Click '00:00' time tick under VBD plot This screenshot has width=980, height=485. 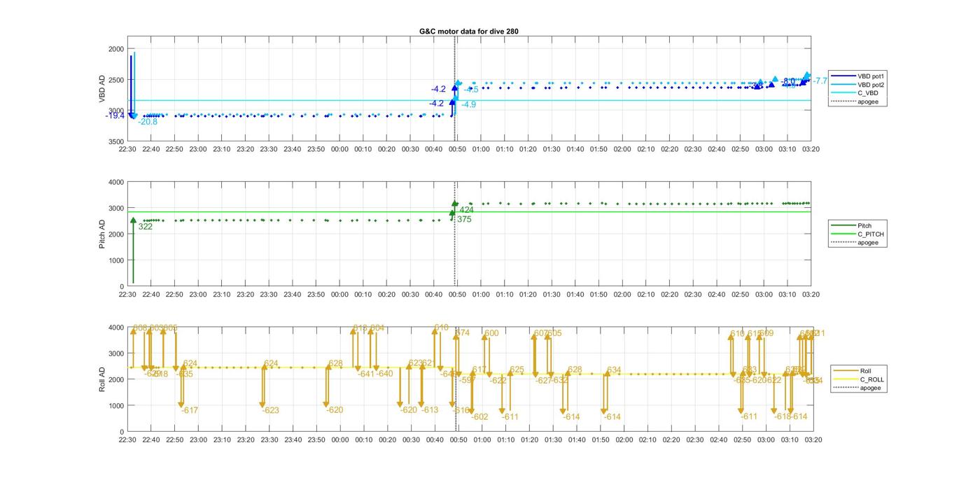(x=339, y=149)
